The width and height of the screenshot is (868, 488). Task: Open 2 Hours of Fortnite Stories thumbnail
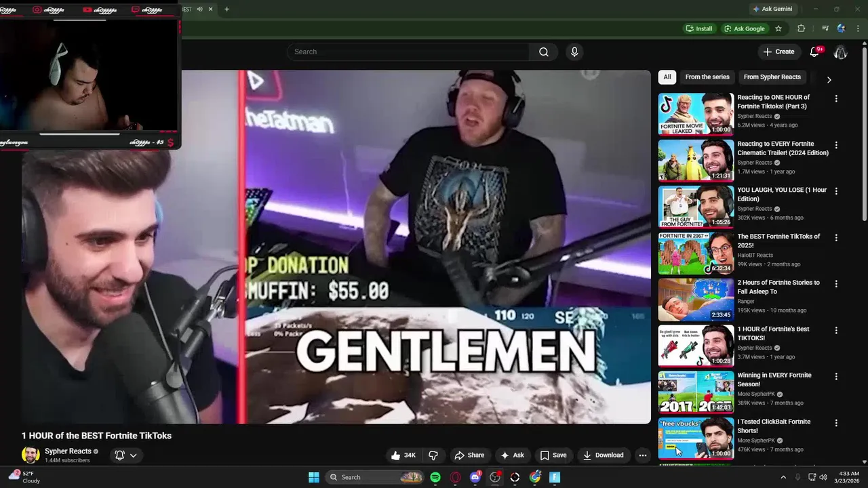(x=696, y=299)
